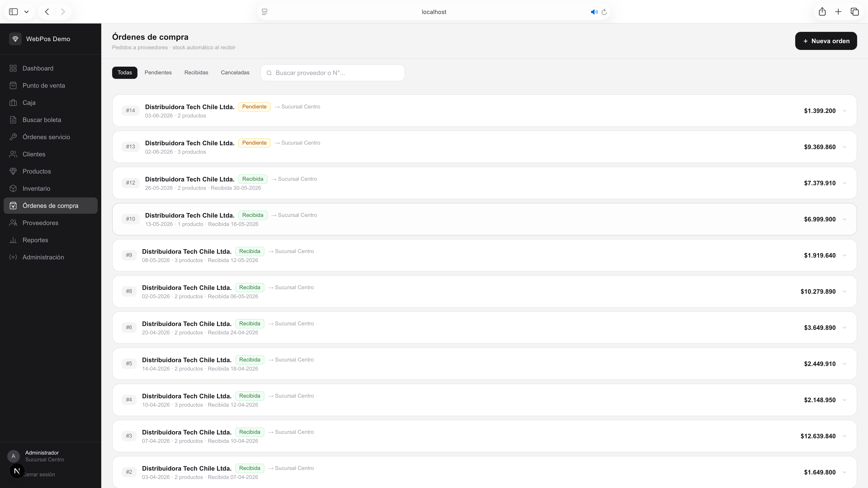The image size is (868, 488).
Task: Click the Recibida badge on order #12
Action: [x=253, y=179]
